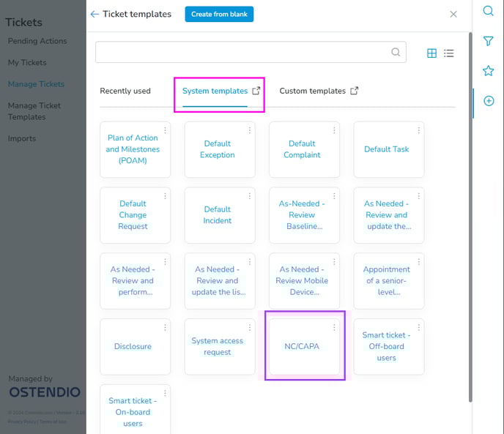
Task: Switch to grid view layout
Action: pos(431,53)
